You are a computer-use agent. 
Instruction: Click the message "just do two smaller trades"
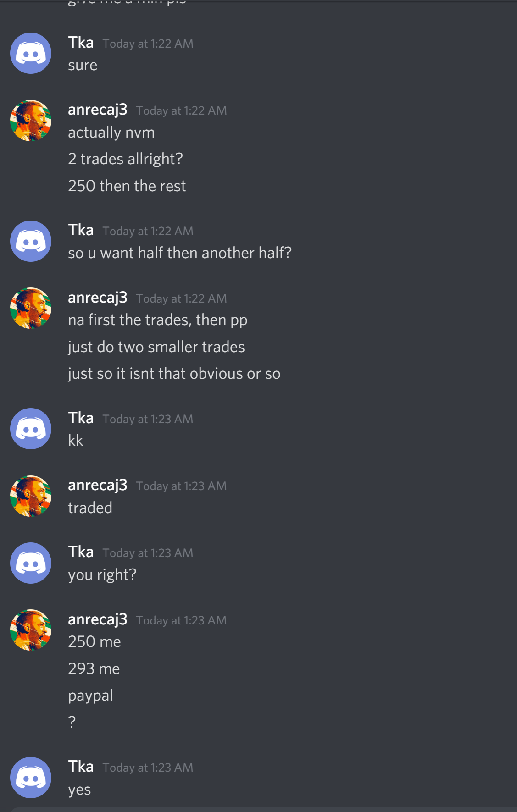click(156, 347)
